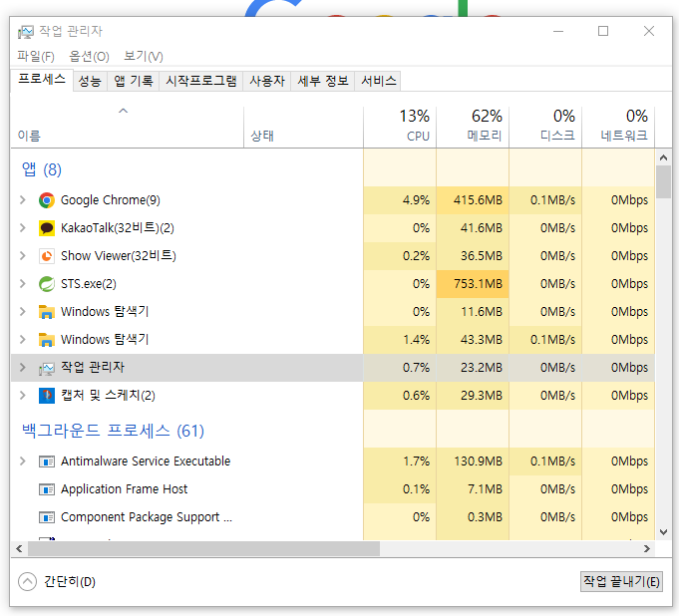Switch to the 앱 기록 tab

133,81
